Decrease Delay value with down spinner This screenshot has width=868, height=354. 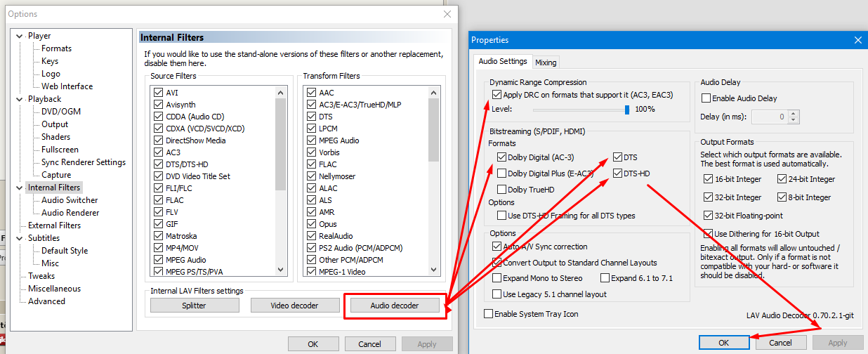pos(794,120)
